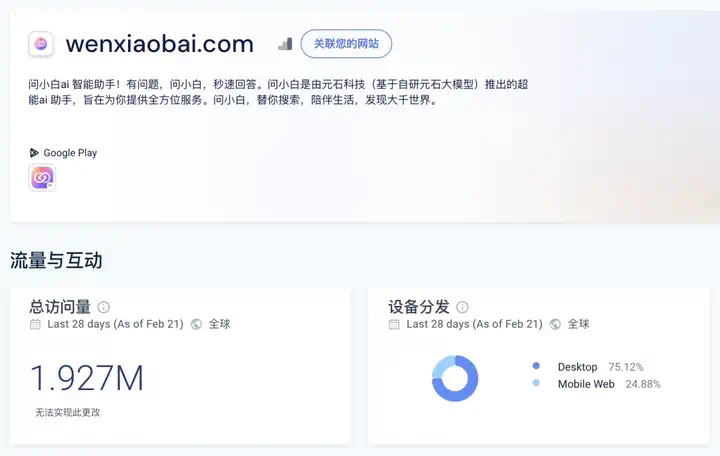Click the globe icon in 设备分发 card
Image resolution: width=720 pixels, height=456 pixels.
[556, 324]
